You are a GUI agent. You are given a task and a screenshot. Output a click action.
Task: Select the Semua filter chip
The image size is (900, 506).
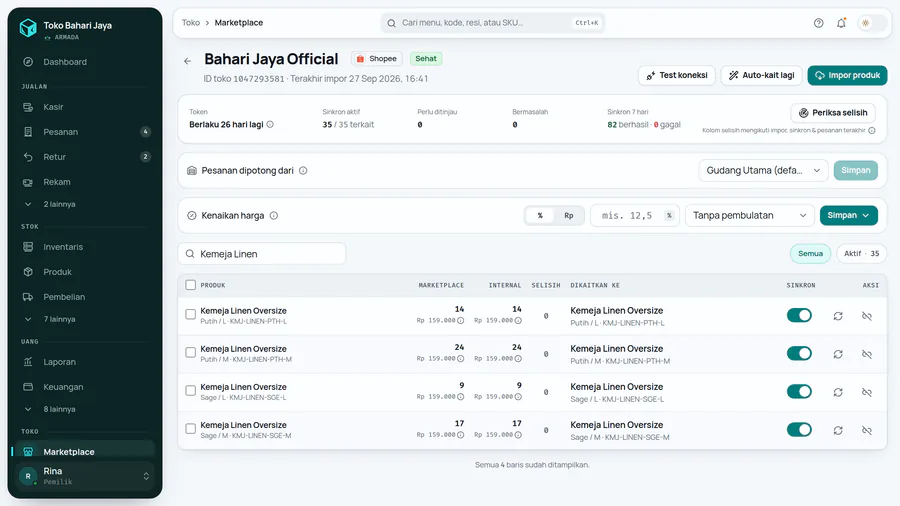(x=810, y=254)
